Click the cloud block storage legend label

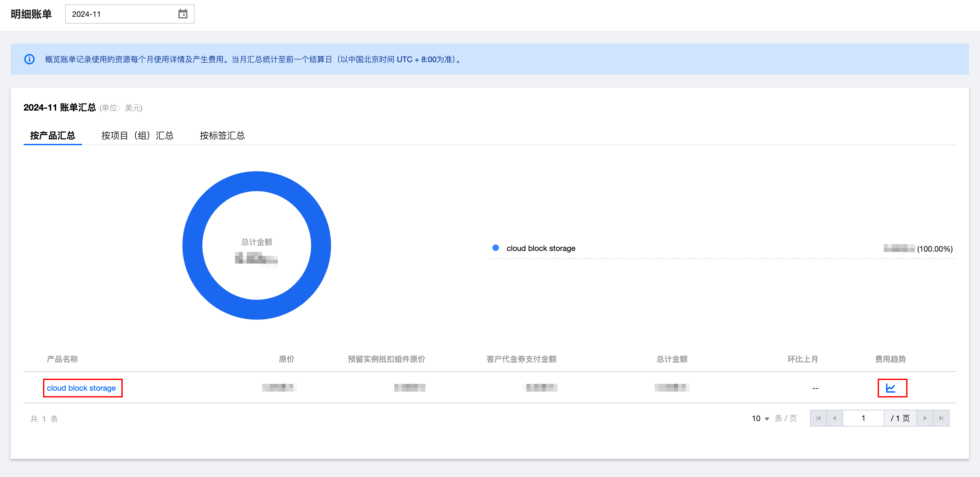pyautogui.click(x=541, y=248)
